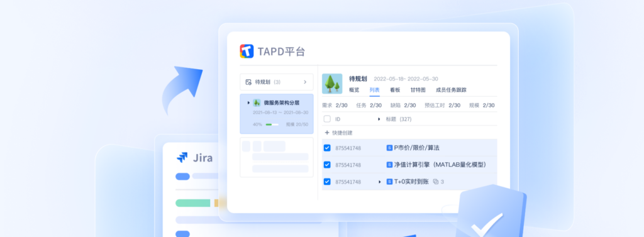This screenshot has width=644, height=237.
Task: Expand the 微服务架构分层 iteration triangle
Action: pos(248,102)
